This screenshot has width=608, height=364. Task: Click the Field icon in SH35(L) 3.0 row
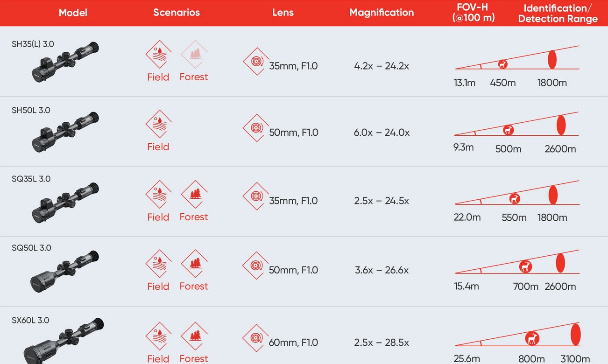(x=158, y=55)
